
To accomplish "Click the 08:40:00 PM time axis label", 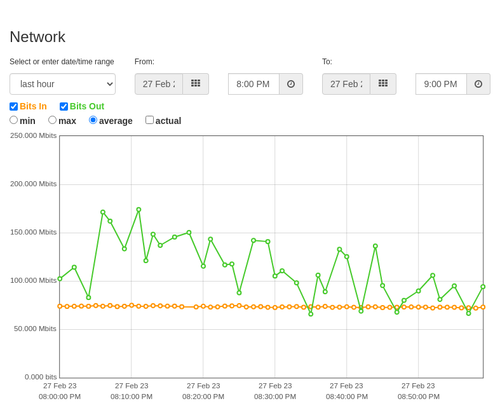I will 347,397.
